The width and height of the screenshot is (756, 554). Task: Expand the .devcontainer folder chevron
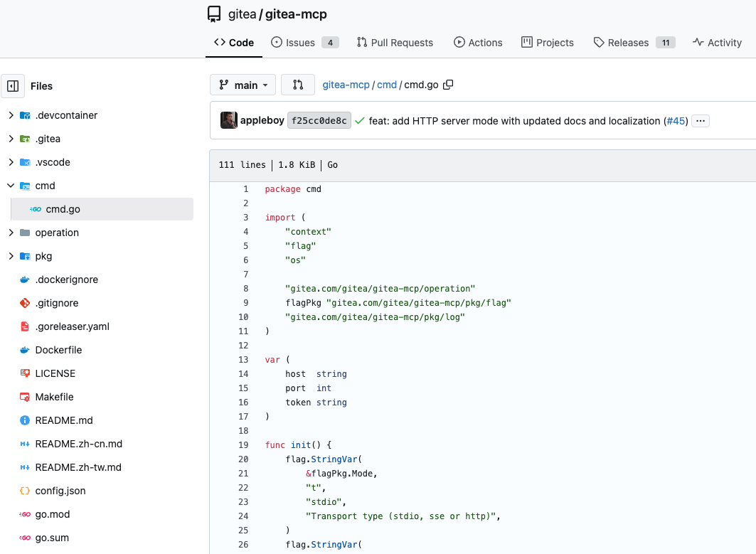(11, 115)
